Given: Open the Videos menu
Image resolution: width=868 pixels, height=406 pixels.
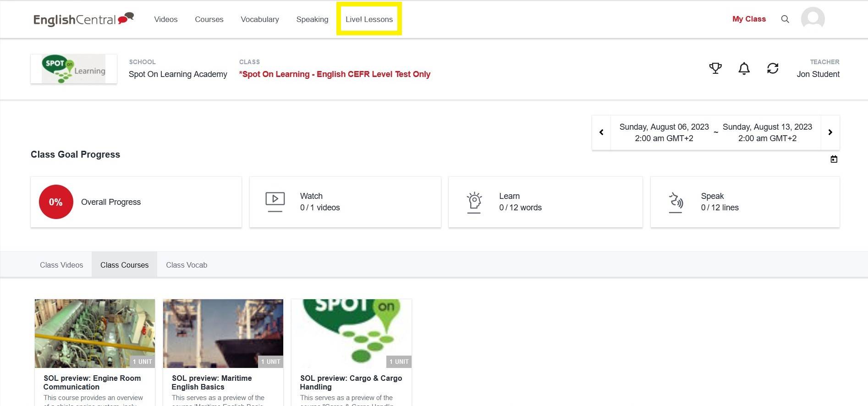Looking at the screenshot, I should coord(166,19).
